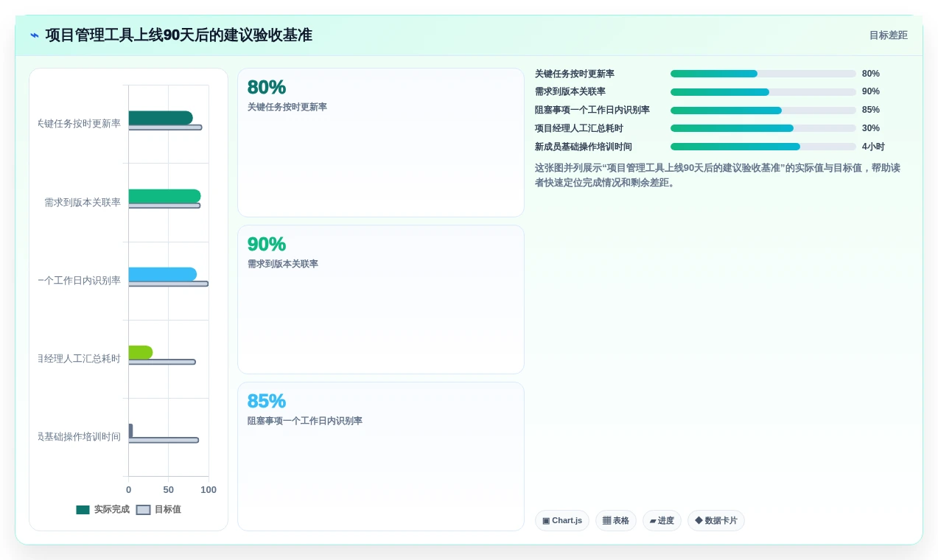Click the lightning icon beside the title
938x560 pixels.
tap(35, 35)
